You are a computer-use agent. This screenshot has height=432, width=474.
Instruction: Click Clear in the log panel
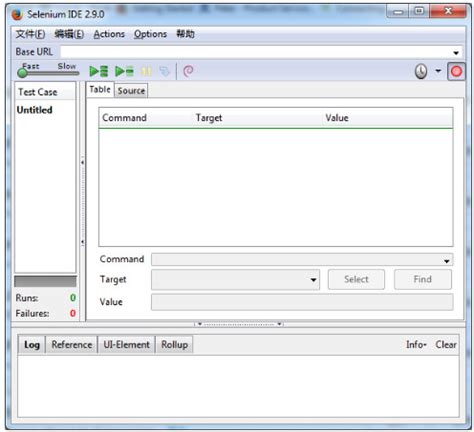(446, 345)
